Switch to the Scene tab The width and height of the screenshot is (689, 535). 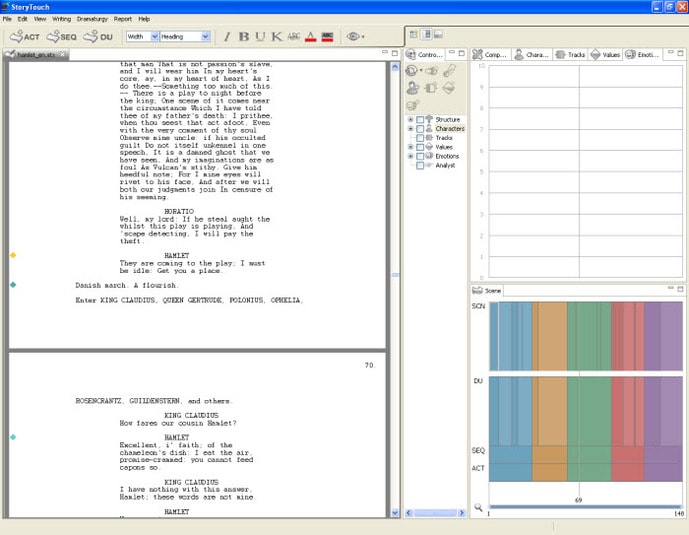[x=487, y=290]
